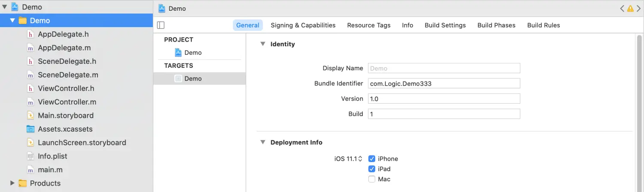The width and height of the screenshot is (644, 192).
Task: Select the Info.plist file icon
Action: point(30,156)
